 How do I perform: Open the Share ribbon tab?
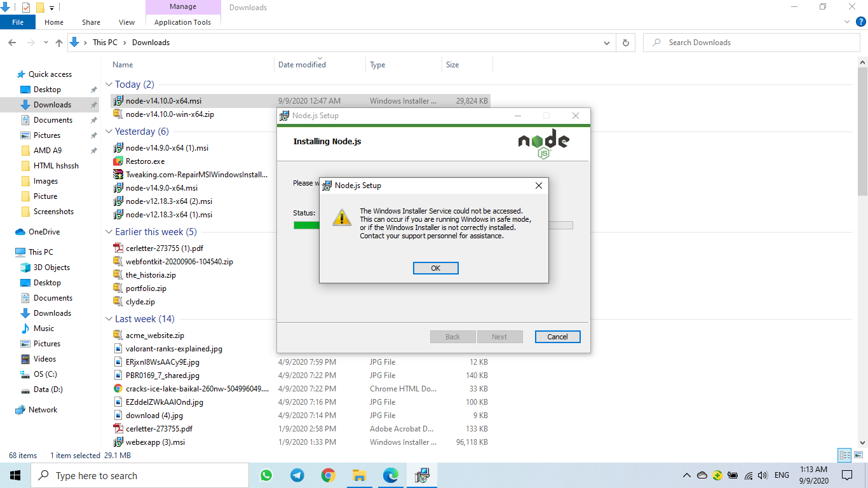click(x=91, y=22)
